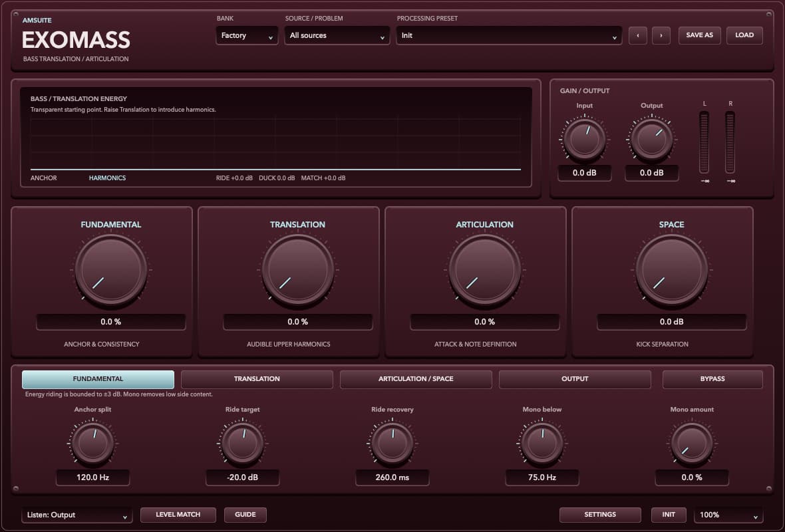Click the HARMONICS legend label in display
Image resolution: width=785 pixels, height=532 pixels.
tap(107, 178)
